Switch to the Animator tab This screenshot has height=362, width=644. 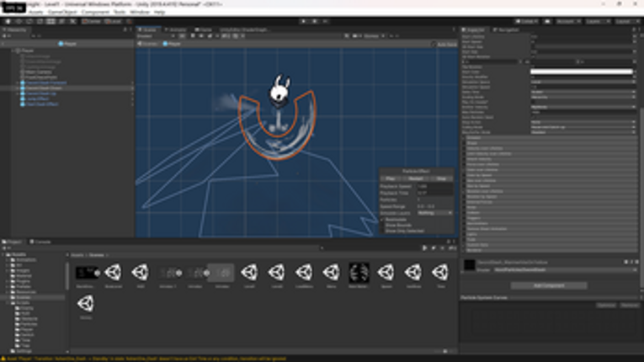pos(176,30)
